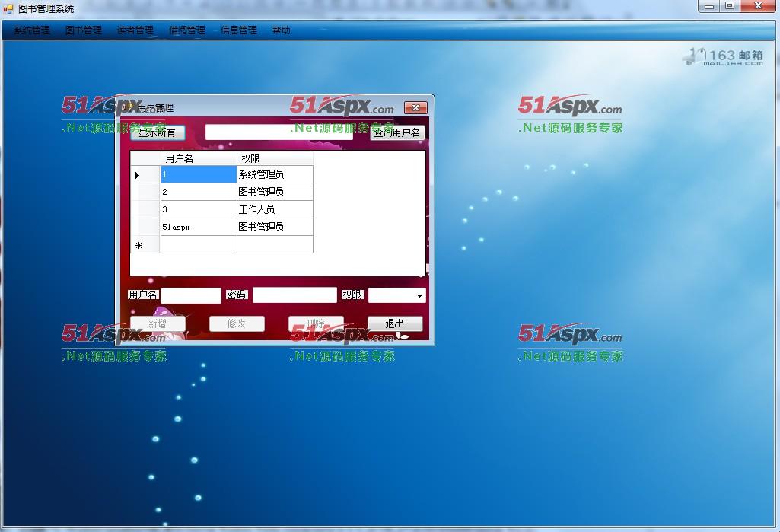Screen dimensions: 780x532
Task: Expand the 权限 dropdown list
Action: [x=419, y=295]
